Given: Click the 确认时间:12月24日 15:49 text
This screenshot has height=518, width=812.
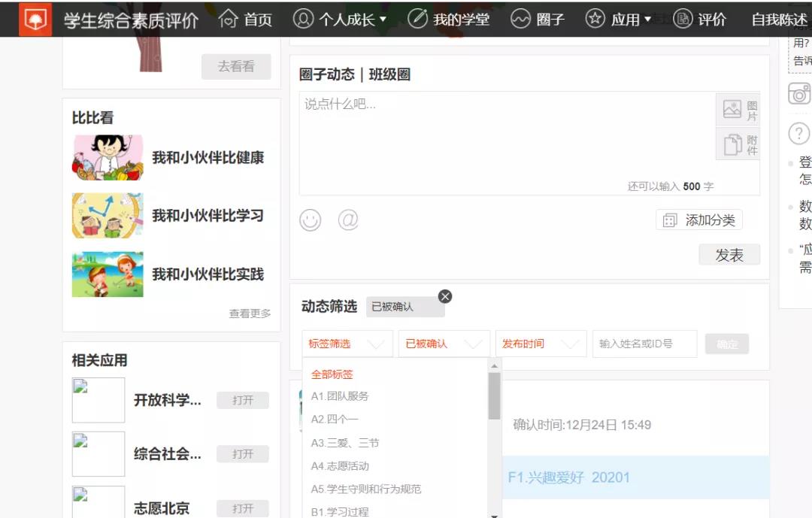Looking at the screenshot, I should tap(582, 426).
